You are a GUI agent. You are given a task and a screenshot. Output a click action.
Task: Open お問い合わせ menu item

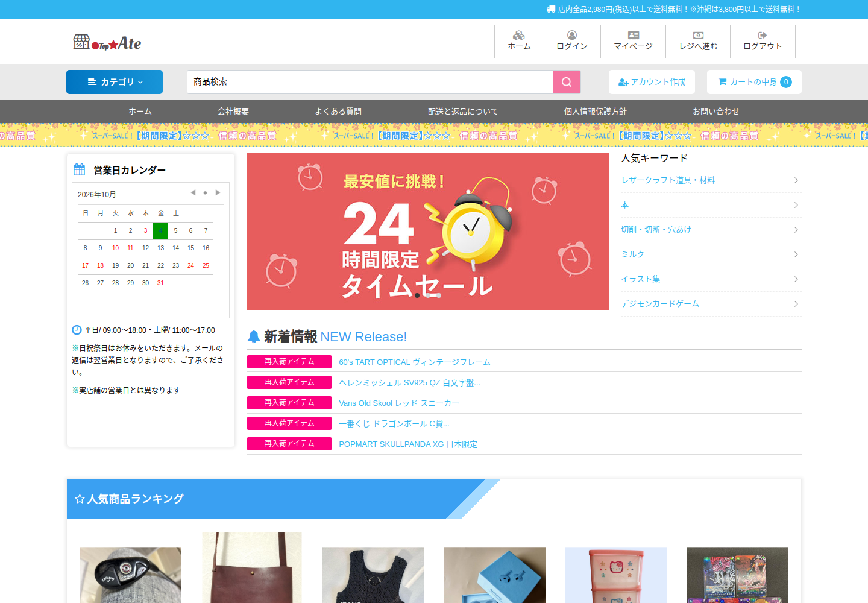coord(716,112)
